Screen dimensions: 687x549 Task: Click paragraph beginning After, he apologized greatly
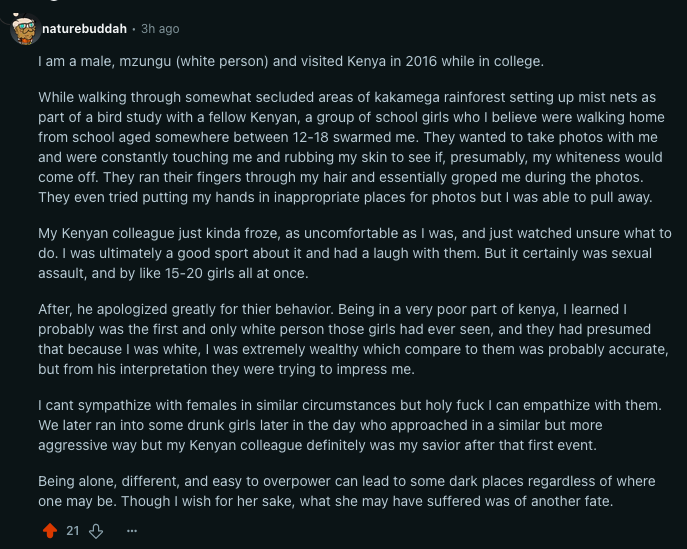[x=353, y=339]
